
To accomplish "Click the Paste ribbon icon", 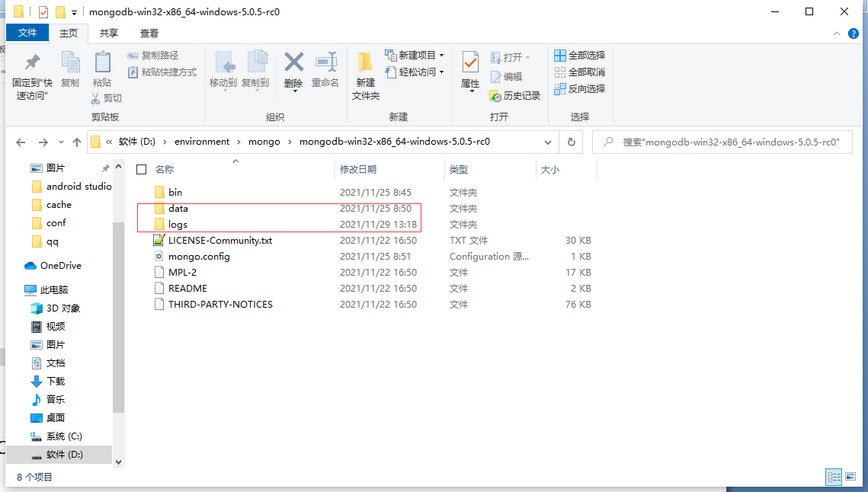I will [x=102, y=62].
